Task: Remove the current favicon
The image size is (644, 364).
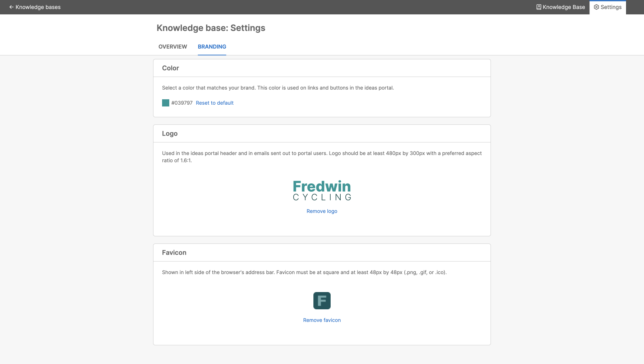Action: [x=322, y=320]
